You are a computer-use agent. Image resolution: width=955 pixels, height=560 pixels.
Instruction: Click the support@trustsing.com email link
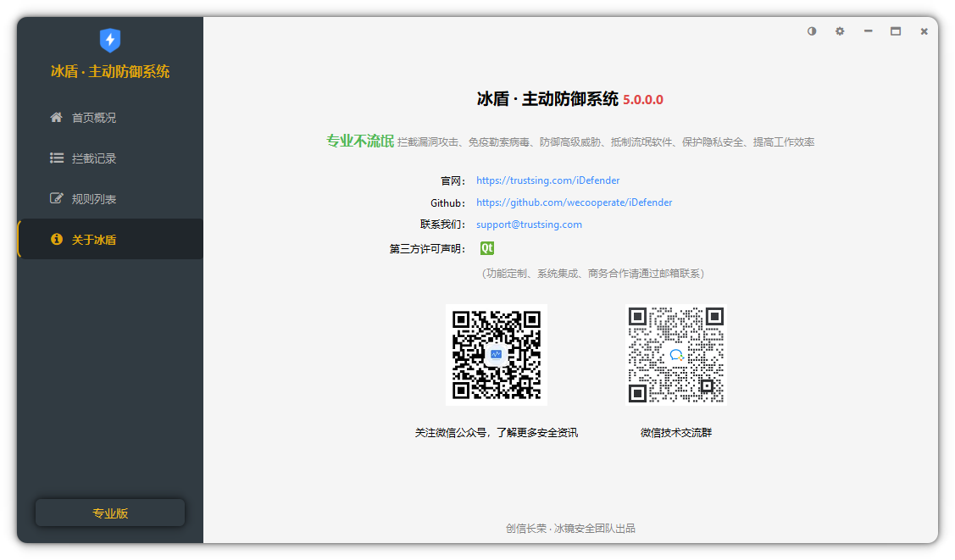coord(529,224)
